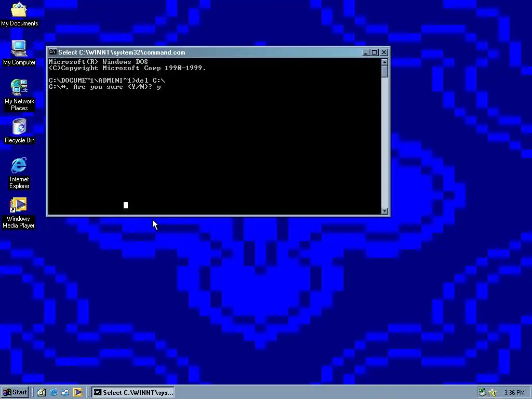Click command.com taskbar button
The image size is (532, 399).
(x=133, y=393)
